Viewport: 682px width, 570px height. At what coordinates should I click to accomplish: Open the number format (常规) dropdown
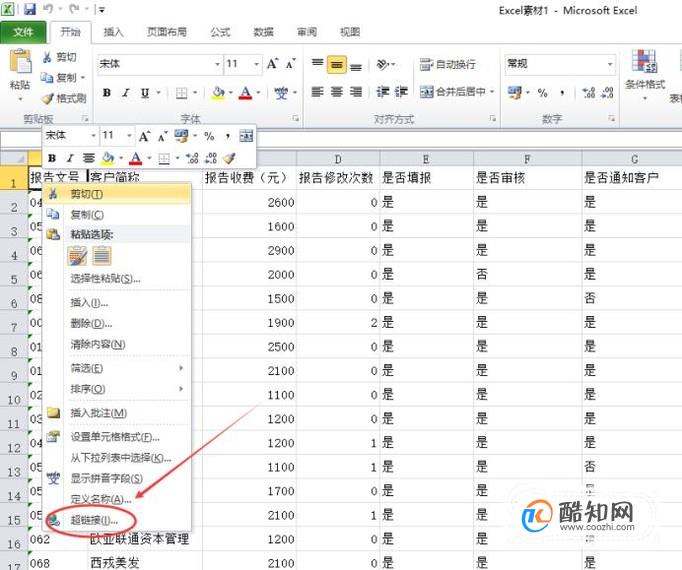click(610, 64)
